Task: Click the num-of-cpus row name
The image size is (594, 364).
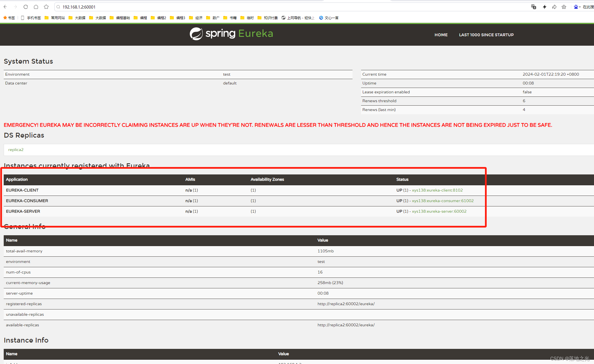Action: 18,272
